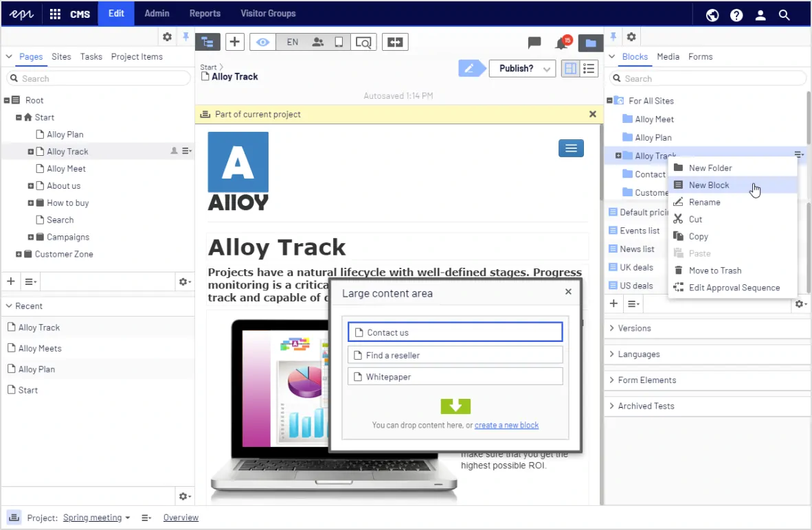The height and width of the screenshot is (530, 812).
Task: Choose device resolution preview icon
Action: pos(339,42)
